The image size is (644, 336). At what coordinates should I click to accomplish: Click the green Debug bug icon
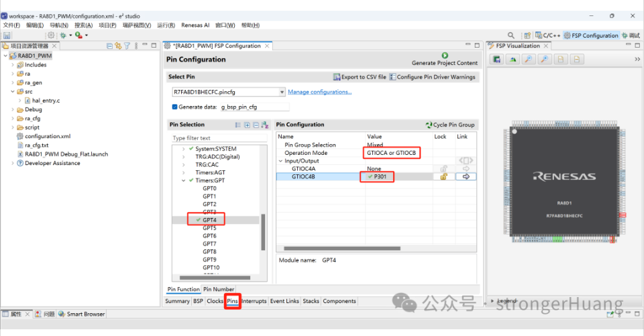tap(63, 36)
